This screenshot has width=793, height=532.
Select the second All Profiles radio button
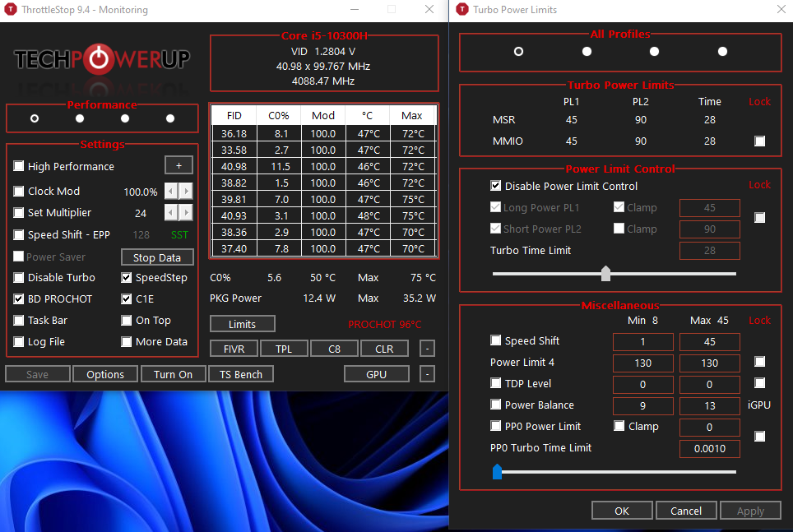pos(587,52)
